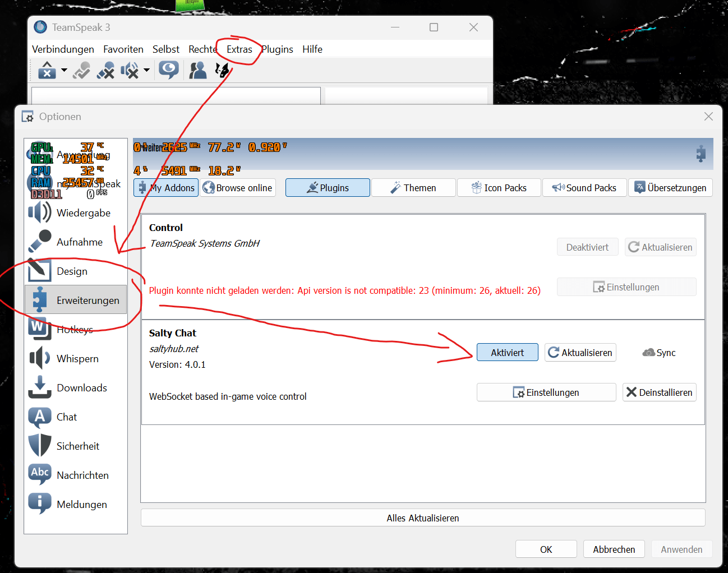Select Erweiterungen in the options sidebar
This screenshot has height=573, width=728.
click(x=76, y=301)
